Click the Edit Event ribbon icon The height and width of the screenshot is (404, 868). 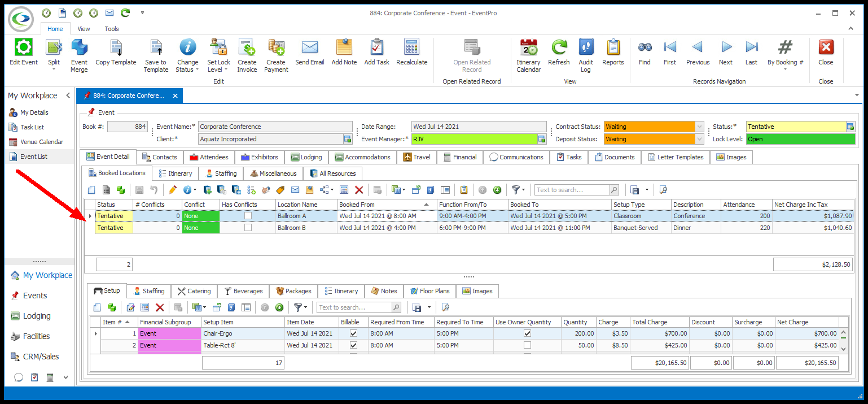point(24,47)
